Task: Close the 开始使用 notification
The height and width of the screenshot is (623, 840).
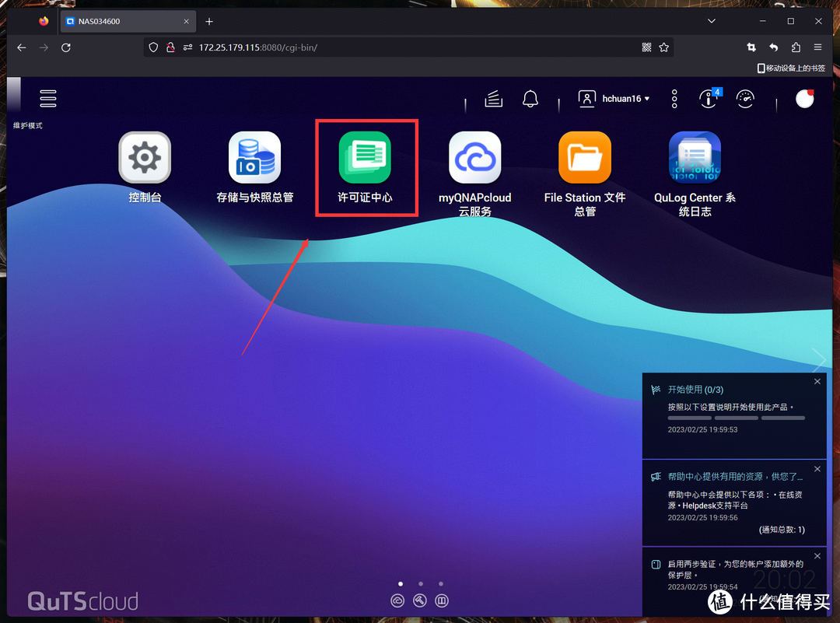Action: coord(817,381)
